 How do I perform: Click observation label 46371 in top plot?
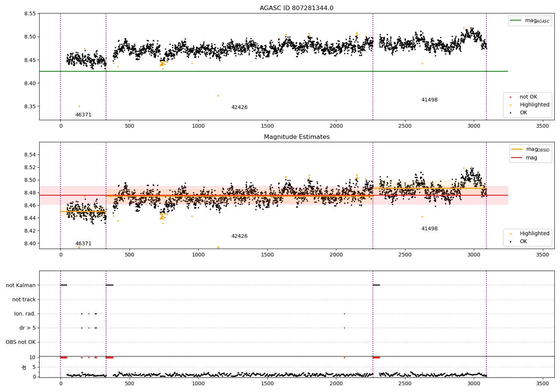(83, 115)
